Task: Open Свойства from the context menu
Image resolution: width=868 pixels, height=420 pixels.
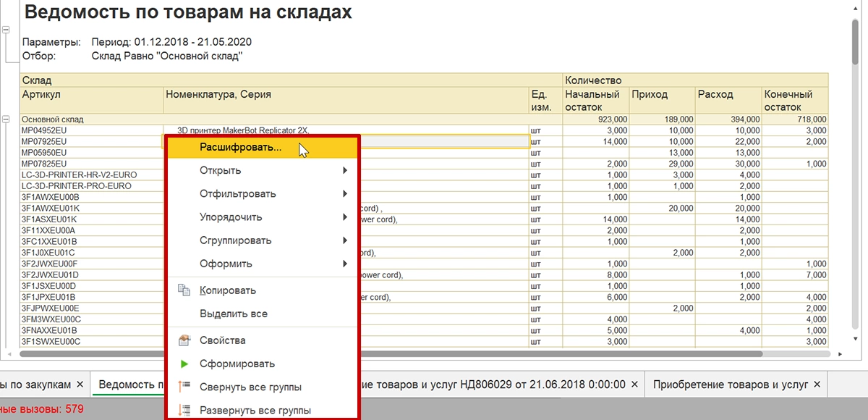Action: point(262,340)
